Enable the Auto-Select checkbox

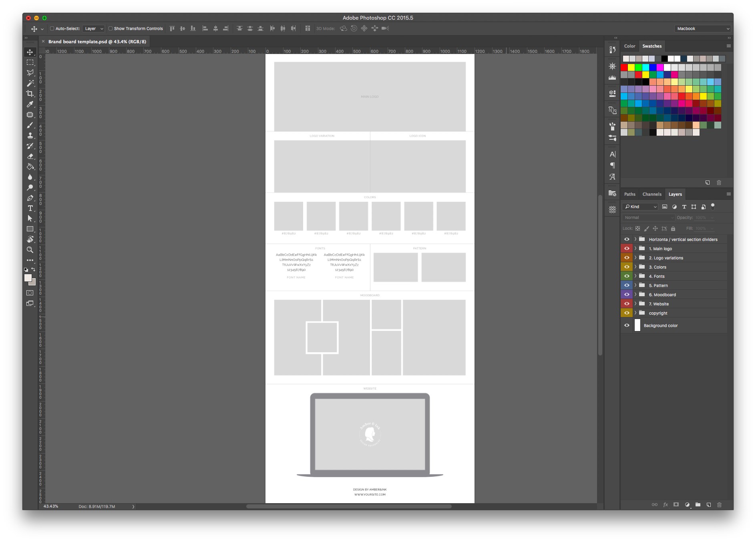(x=52, y=28)
